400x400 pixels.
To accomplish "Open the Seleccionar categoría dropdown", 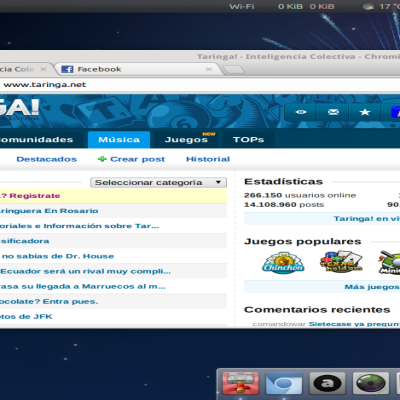I will point(158,182).
